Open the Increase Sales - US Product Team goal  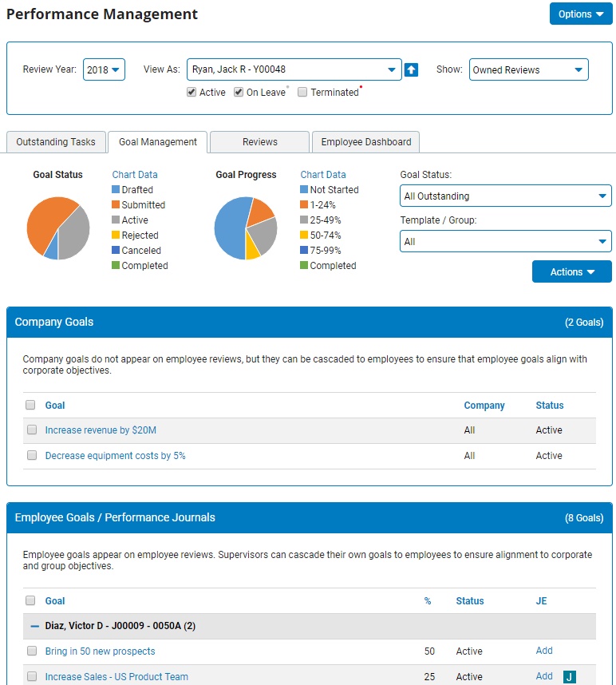116,677
